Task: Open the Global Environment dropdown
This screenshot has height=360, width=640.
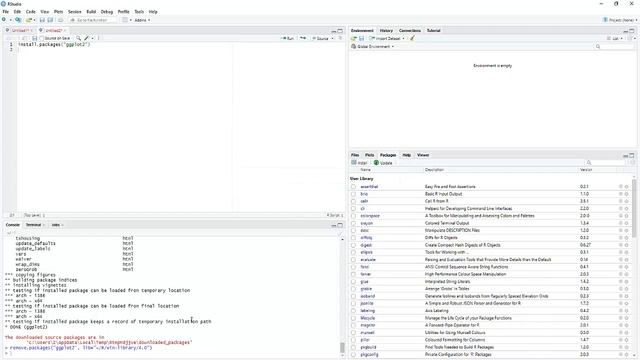Action: coord(373,47)
